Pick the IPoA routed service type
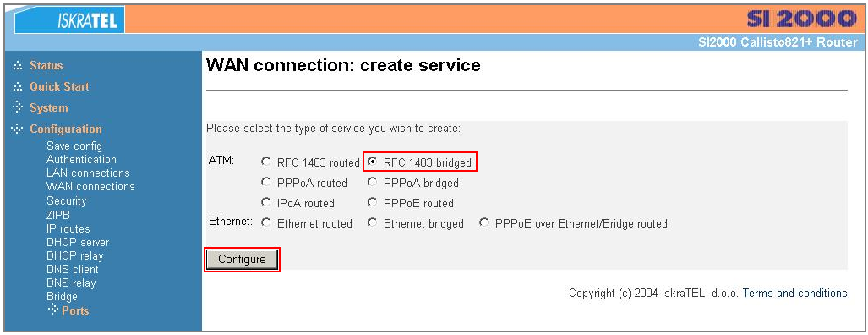The height and width of the screenshot is (335, 868). click(x=266, y=203)
